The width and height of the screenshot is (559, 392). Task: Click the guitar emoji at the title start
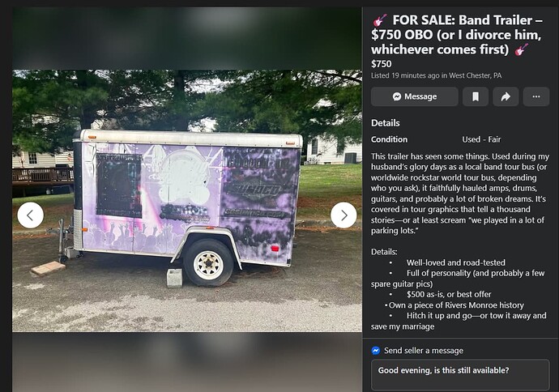pyautogui.click(x=380, y=20)
